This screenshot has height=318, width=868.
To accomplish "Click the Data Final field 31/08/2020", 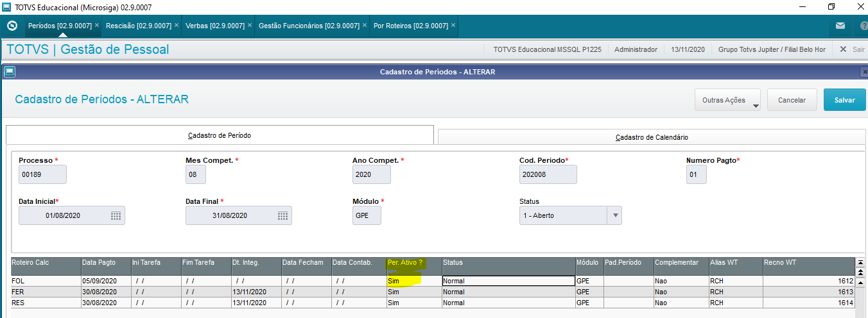I will coord(239,215).
